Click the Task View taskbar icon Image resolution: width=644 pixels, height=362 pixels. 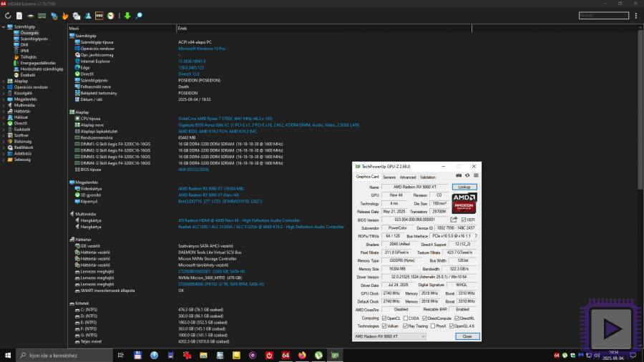click(x=121, y=355)
